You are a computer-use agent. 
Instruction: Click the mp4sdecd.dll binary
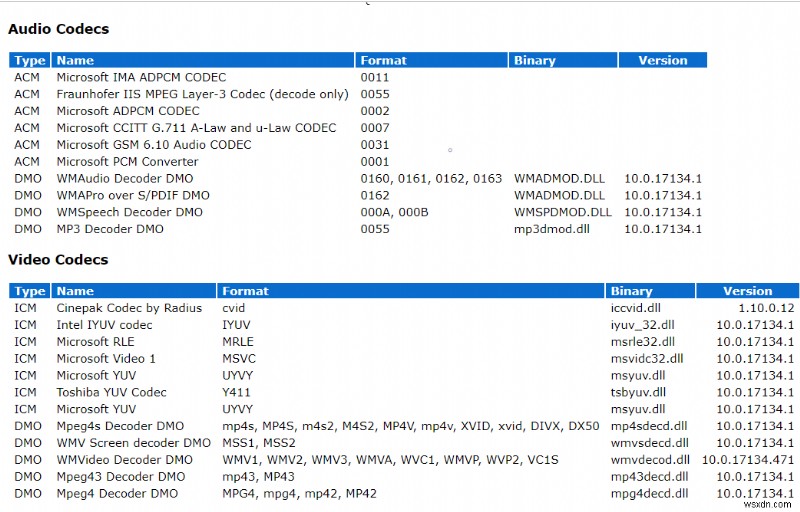pyautogui.click(x=649, y=426)
